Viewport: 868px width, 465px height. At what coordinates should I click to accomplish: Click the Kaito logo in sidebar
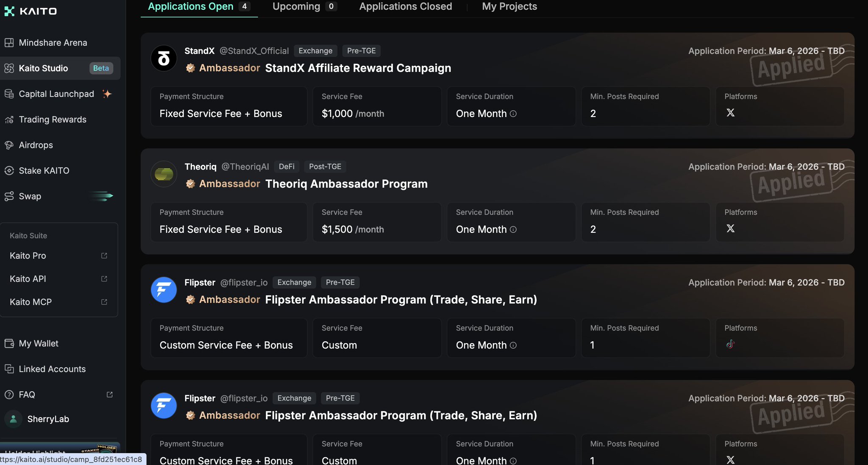[31, 11]
